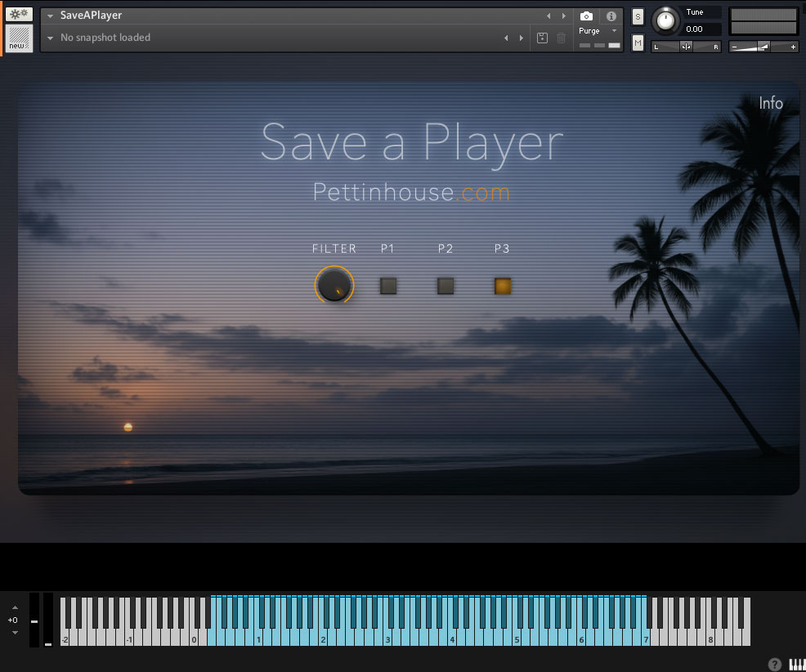The width and height of the screenshot is (806, 672).
Task: Click the snowflake icon at top left
Action: coord(18,13)
